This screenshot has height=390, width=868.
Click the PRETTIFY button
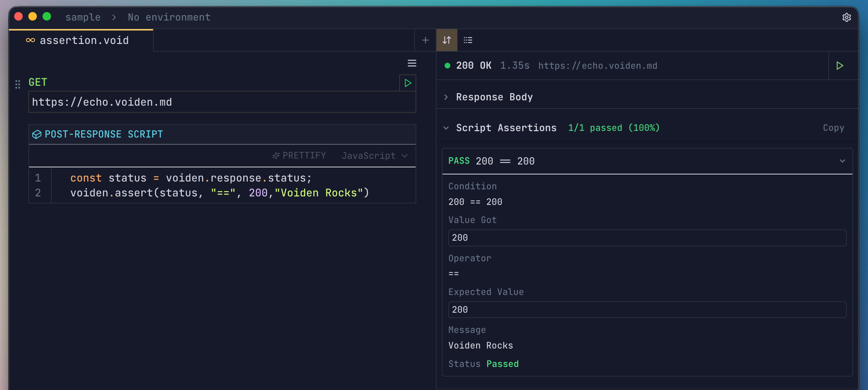coord(299,155)
